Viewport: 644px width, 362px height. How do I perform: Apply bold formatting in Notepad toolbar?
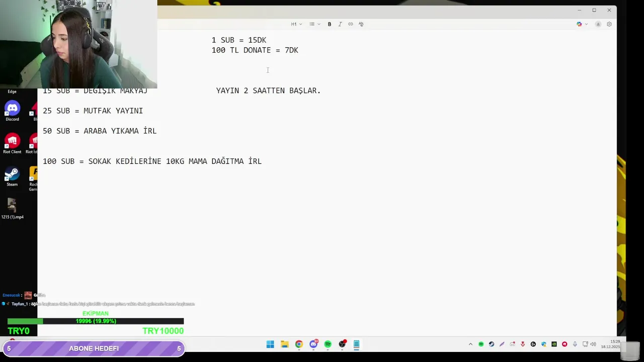click(x=330, y=24)
